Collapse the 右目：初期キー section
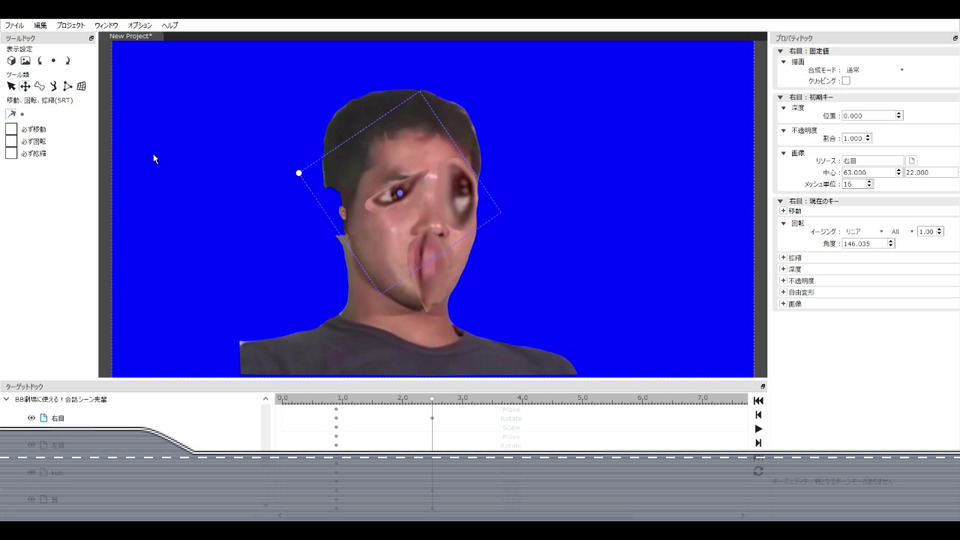The image size is (960, 540). point(780,97)
